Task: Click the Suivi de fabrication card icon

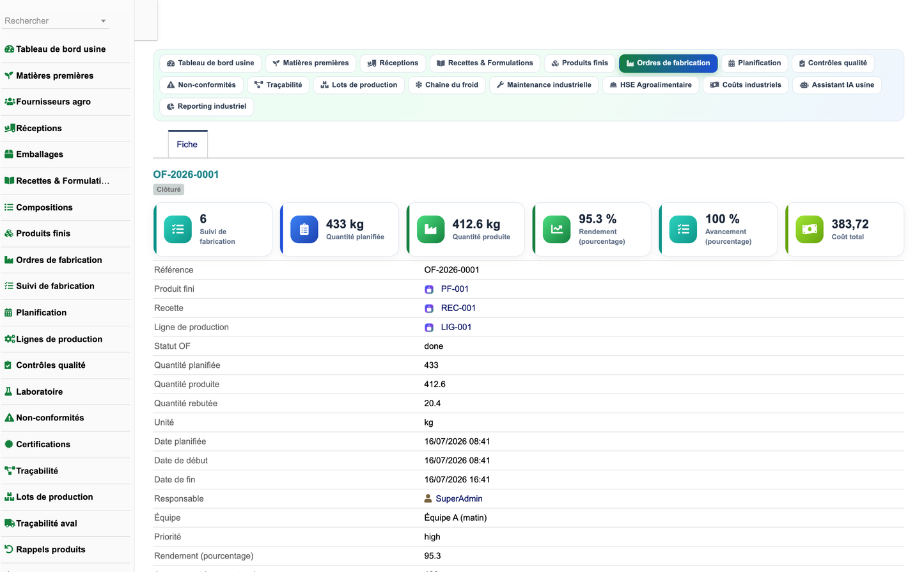Action: [178, 230]
